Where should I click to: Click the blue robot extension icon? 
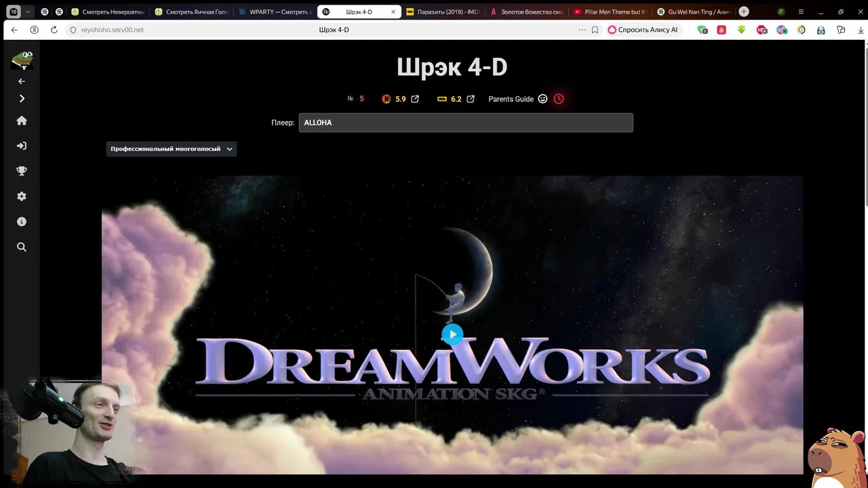(821, 30)
